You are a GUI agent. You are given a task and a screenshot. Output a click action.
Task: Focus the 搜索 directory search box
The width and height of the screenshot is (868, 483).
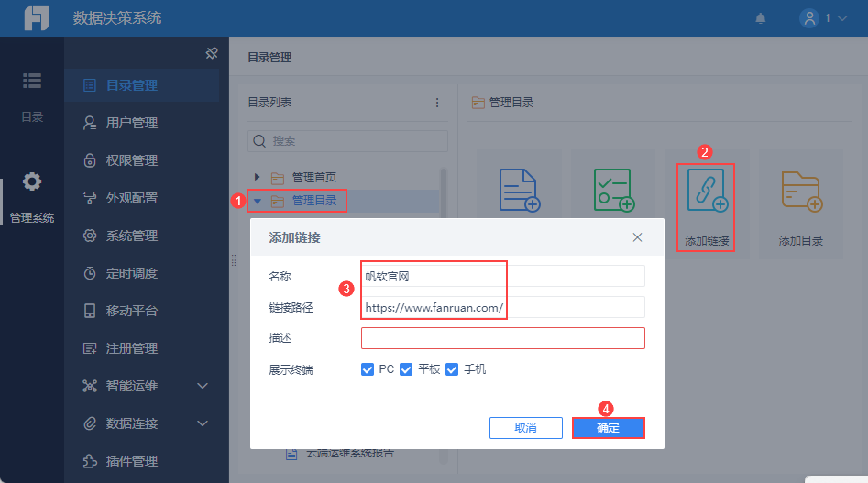coord(347,141)
